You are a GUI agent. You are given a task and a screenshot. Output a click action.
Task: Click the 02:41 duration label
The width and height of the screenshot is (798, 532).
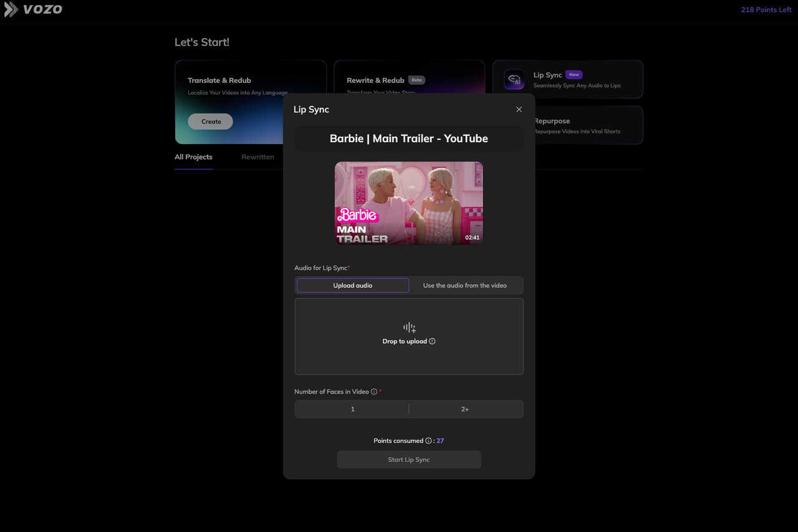[x=472, y=237]
